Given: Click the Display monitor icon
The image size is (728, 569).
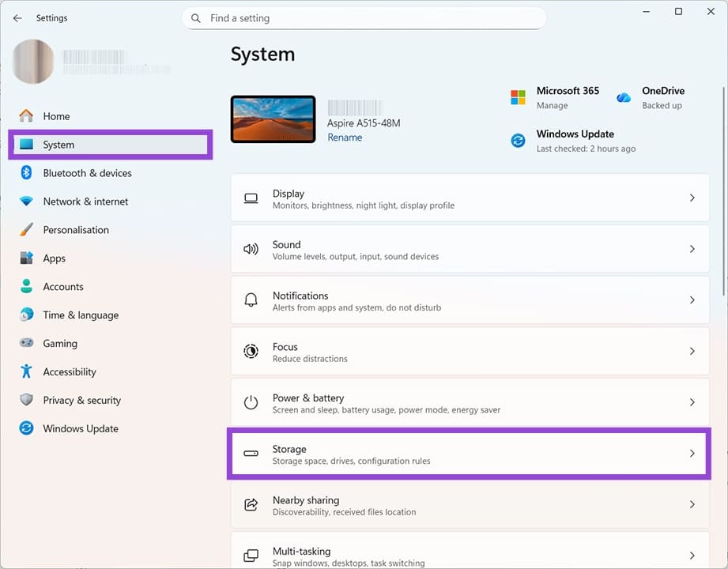Looking at the screenshot, I should 251,198.
